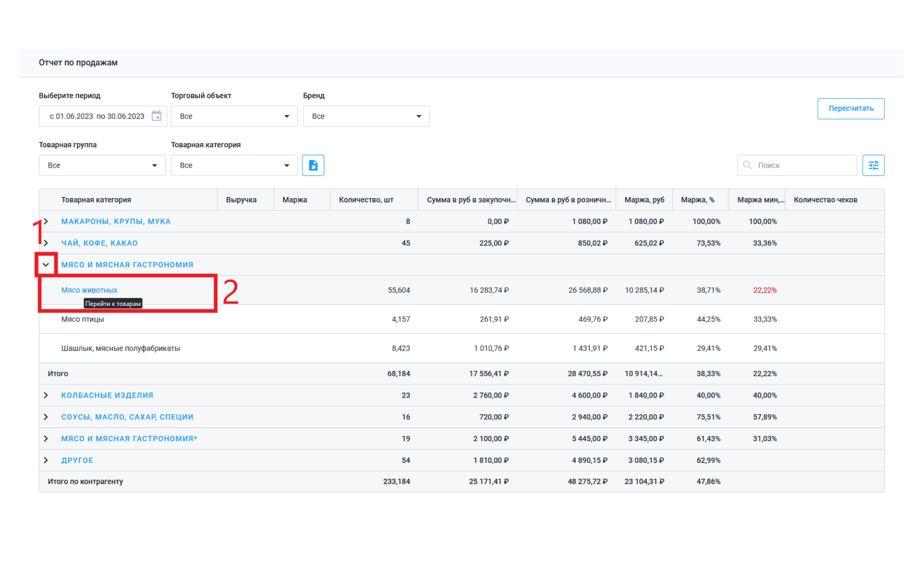Image resolution: width=922 pixels, height=588 pixels.
Task: Open the ЧАЙ, КОФЕ, КАКАО category link
Action: 99,243
